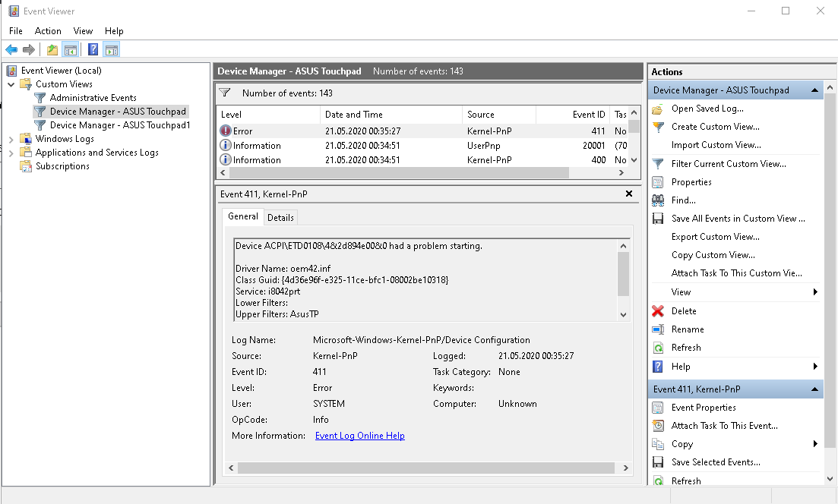
Task: Click the Forward arrow toolbar icon
Action: [x=29, y=49]
